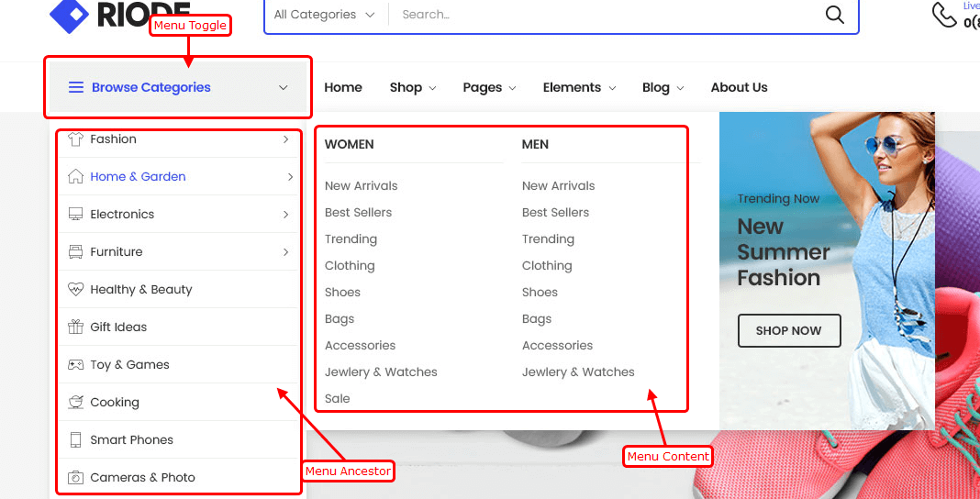Click the live chat phone icon
The width and height of the screenshot is (980, 499).
943,15
